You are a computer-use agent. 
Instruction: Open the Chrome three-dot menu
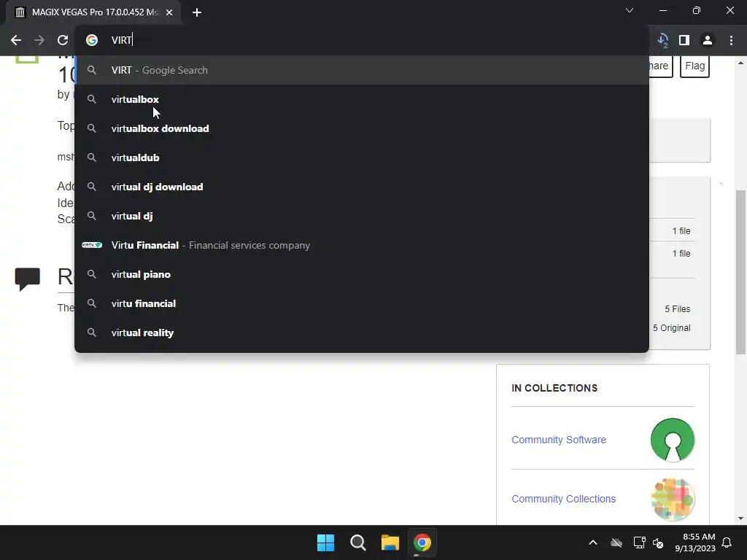pos(731,40)
